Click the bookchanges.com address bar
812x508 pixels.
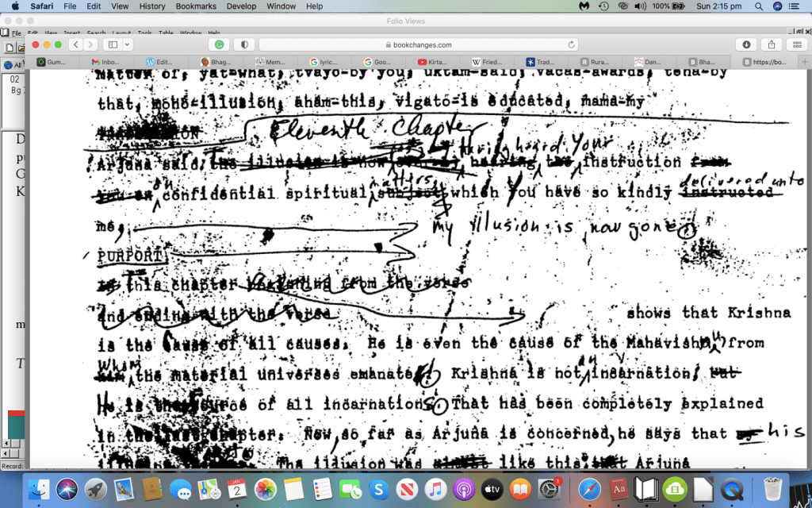416,45
